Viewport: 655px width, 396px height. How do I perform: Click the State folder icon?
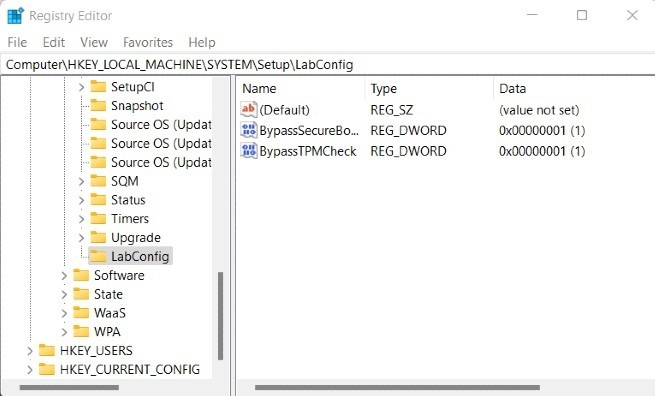pyautogui.click(x=81, y=294)
